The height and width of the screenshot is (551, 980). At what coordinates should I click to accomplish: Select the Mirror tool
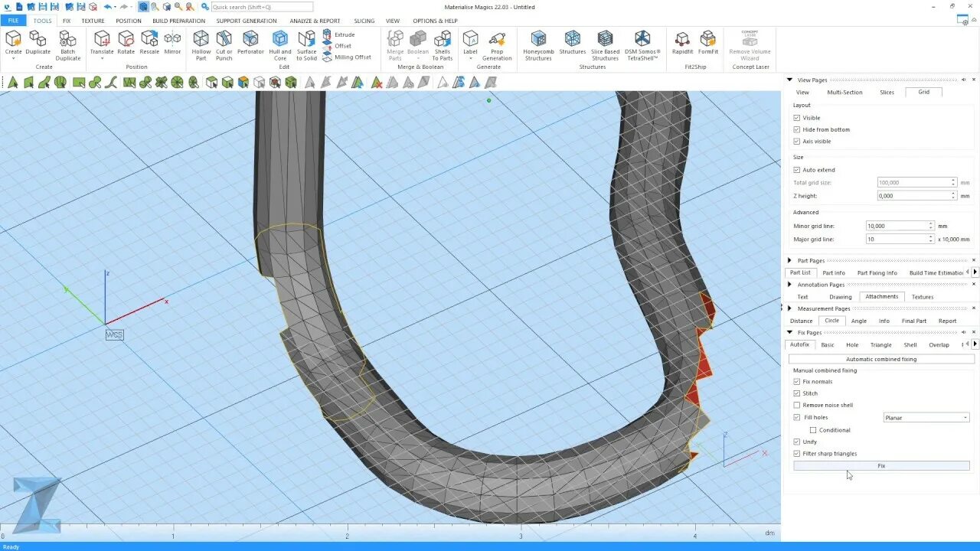(172, 44)
